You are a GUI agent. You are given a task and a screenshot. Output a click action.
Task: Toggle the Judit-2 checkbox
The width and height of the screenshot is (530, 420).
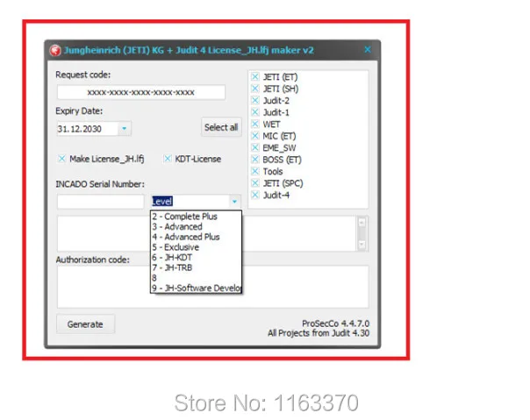[x=255, y=100]
